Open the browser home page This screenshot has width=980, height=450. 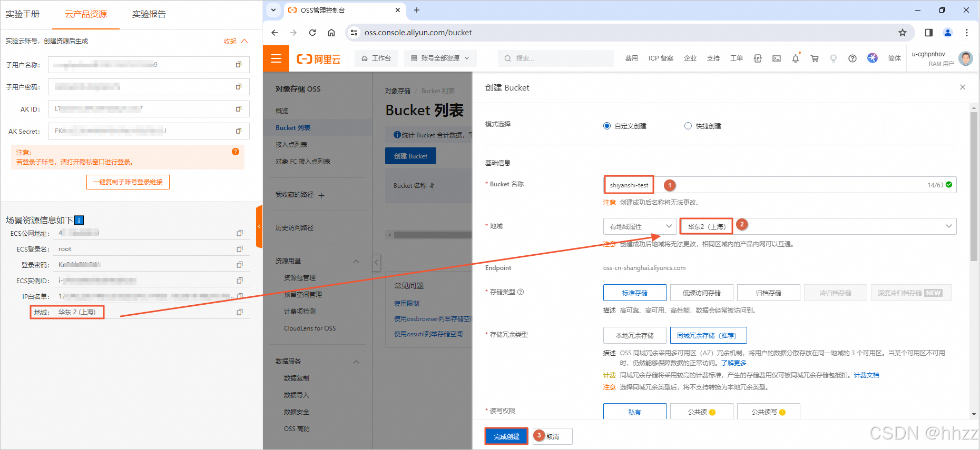point(331,33)
